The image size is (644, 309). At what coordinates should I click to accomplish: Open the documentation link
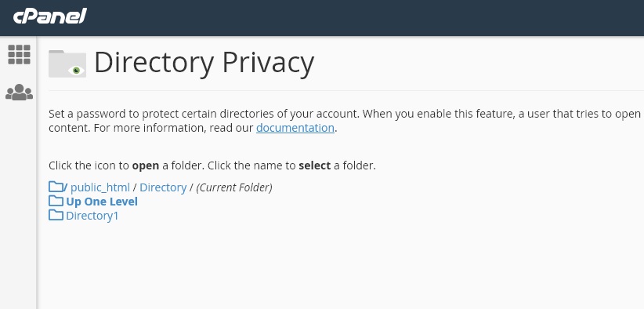[x=295, y=128]
